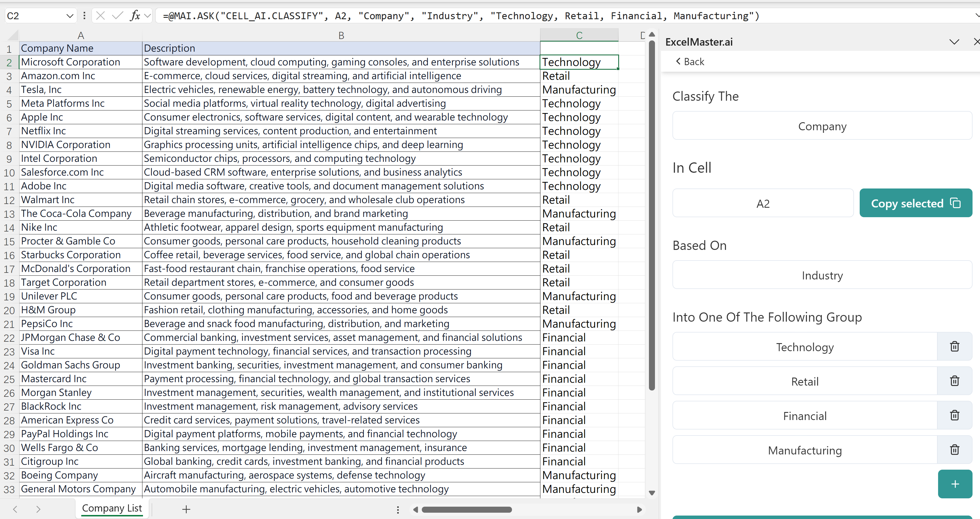This screenshot has width=980, height=519.
Task: Edit the Retail group field
Action: pos(805,381)
